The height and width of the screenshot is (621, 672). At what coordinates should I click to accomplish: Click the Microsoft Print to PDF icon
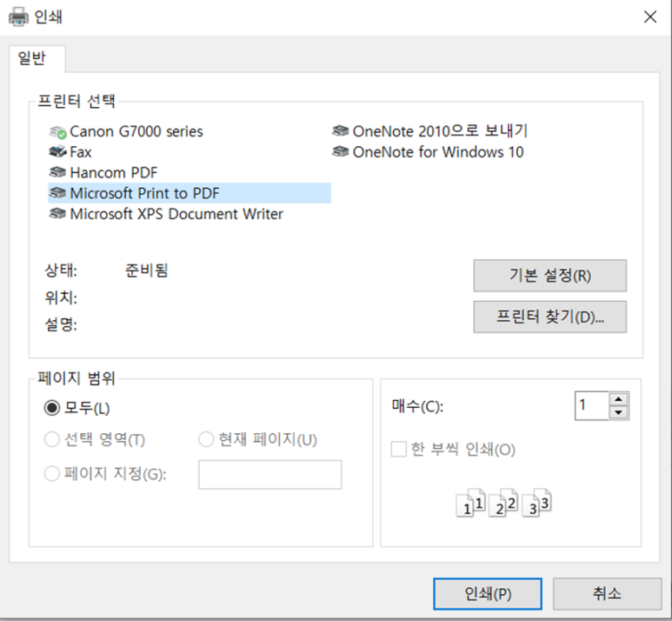point(58,193)
